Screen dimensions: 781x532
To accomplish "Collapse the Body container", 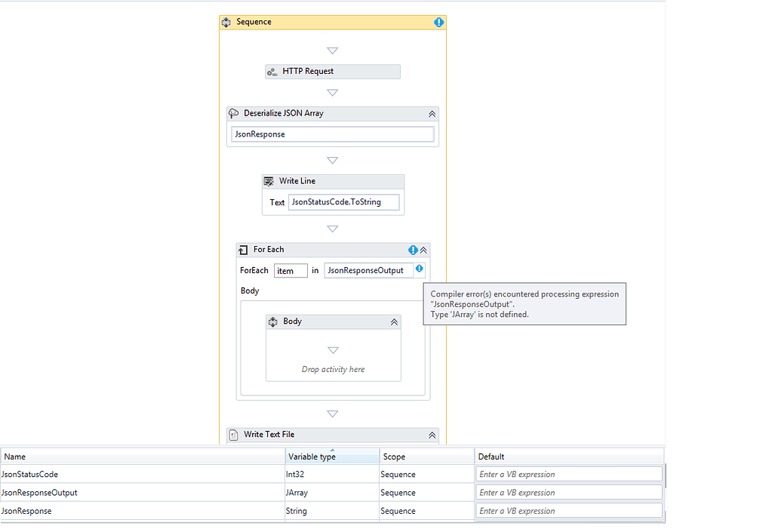I will 393,321.
